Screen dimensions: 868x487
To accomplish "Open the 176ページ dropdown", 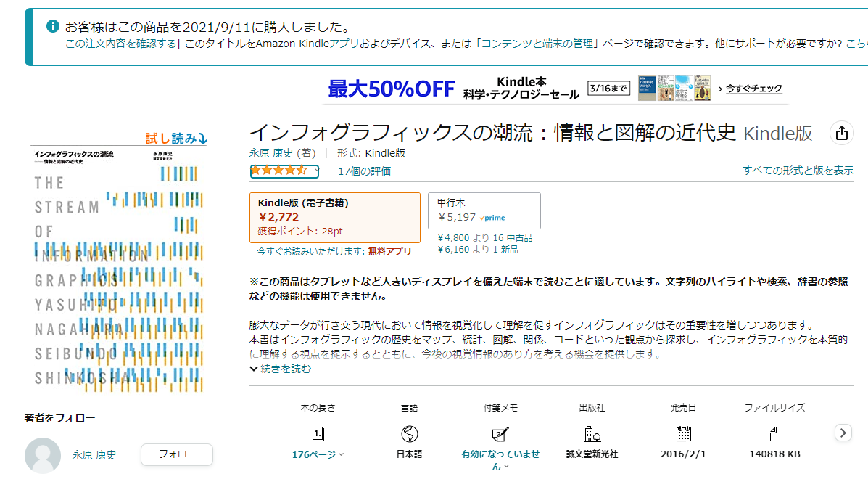I will (318, 454).
